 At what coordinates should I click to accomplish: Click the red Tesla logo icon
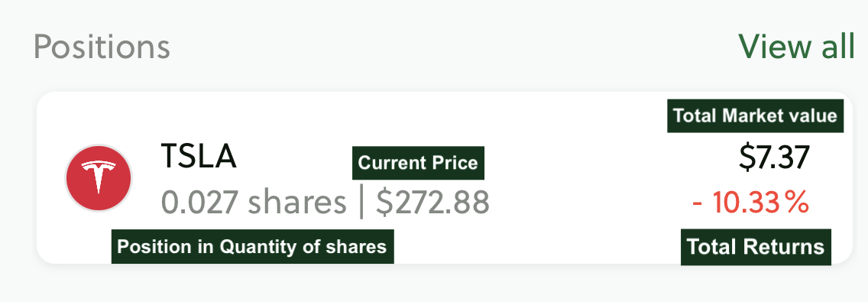(99, 178)
